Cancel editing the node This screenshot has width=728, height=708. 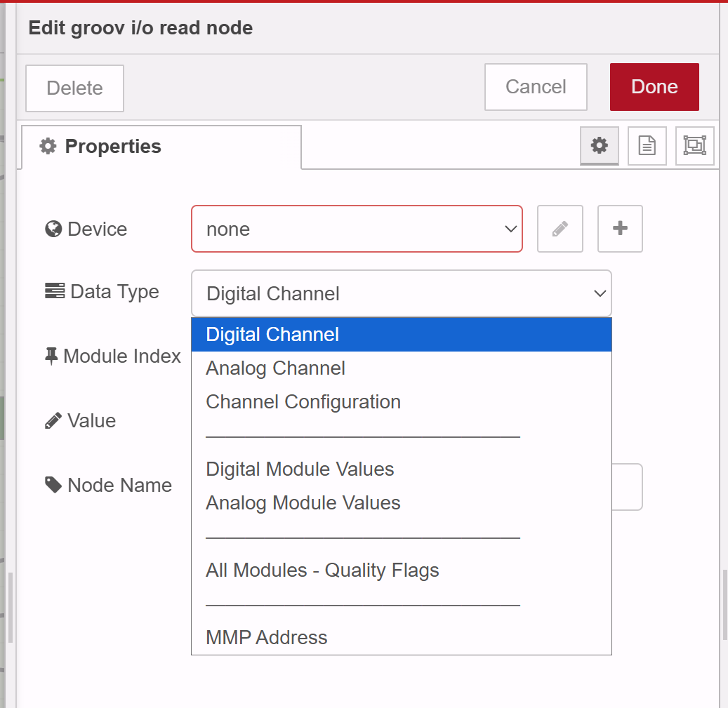pyautogui.click(x=535, y=87)
